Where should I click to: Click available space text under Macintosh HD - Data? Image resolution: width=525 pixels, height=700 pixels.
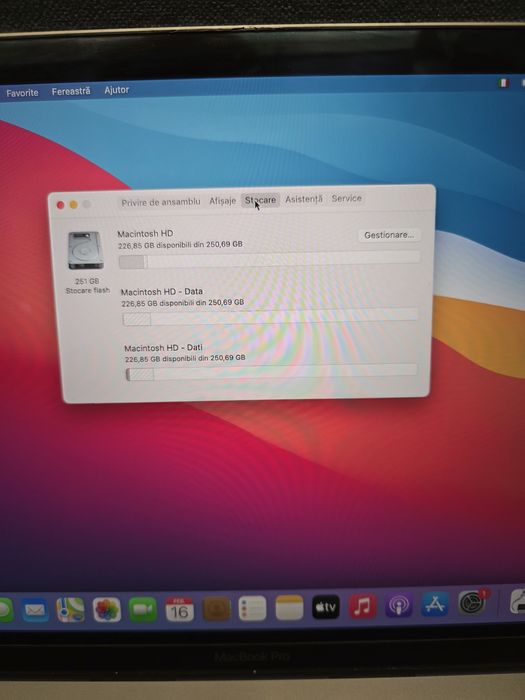(x=183, y=303)
